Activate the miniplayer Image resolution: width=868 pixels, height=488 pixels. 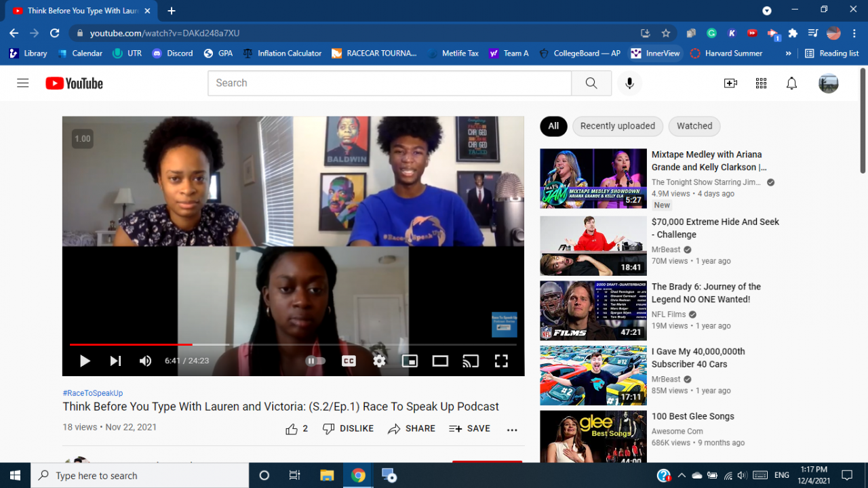(410, 361)
